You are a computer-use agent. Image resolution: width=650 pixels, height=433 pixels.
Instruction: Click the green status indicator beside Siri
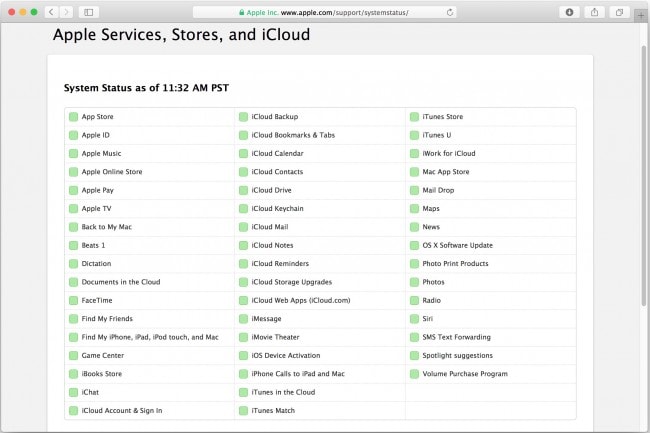click(414, 319)
